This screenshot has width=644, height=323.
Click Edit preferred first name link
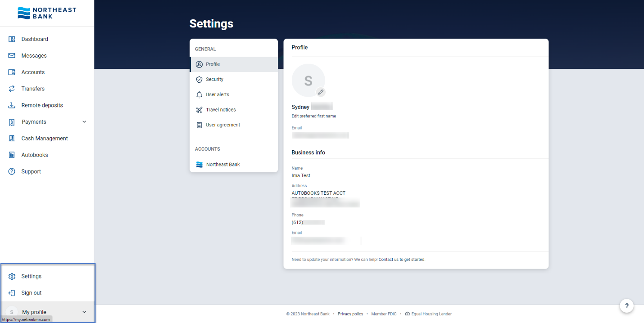coord(313,116)
